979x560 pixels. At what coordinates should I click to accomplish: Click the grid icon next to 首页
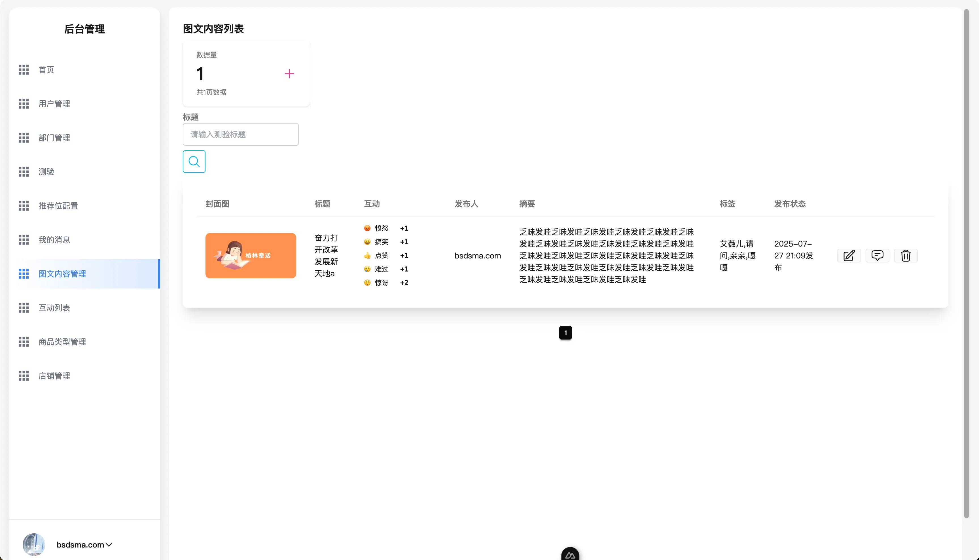click(x=24, y=70)
